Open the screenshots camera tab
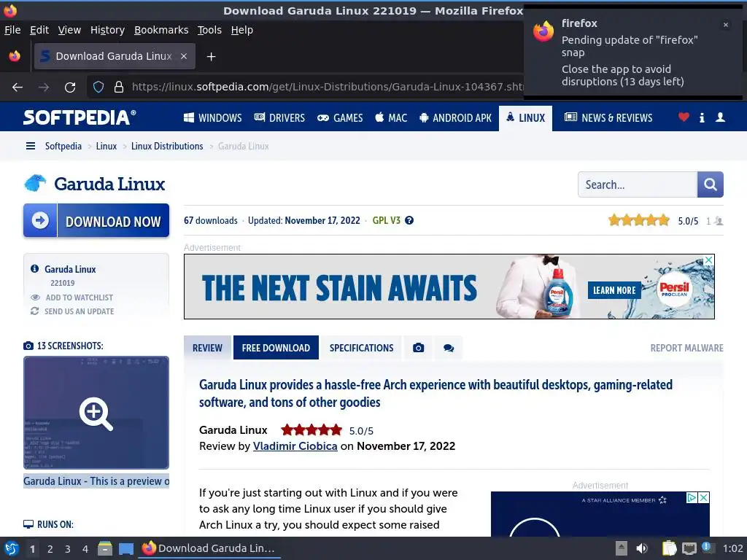Image resolution: width=747 pixels, height=560 pixels. point(418,348)
